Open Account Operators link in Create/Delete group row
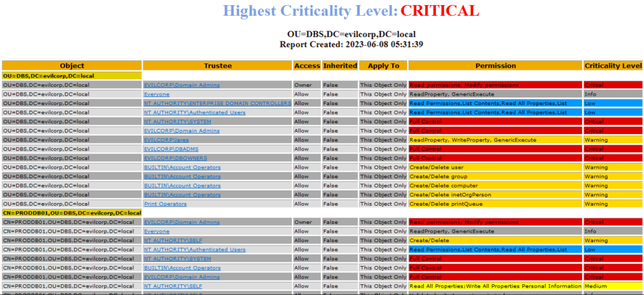This screenshot has width=644, height=295. pyautogui.click(x=182, y=176)
